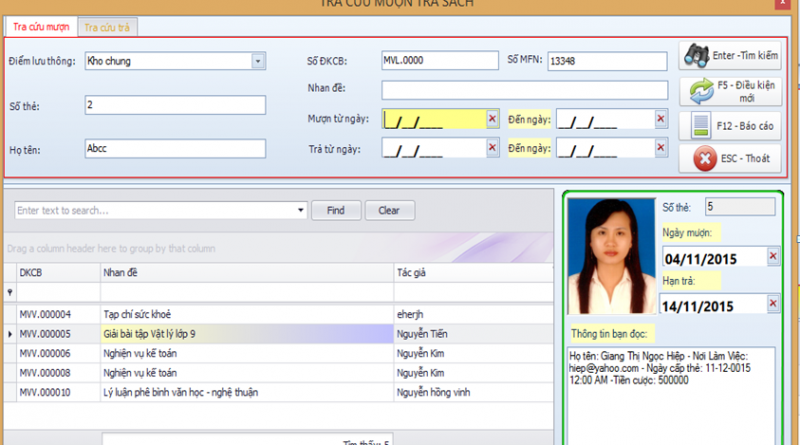Click the current row indicator arrow
This screenshot has height=445, width=800.
click(x=10, y=334)
